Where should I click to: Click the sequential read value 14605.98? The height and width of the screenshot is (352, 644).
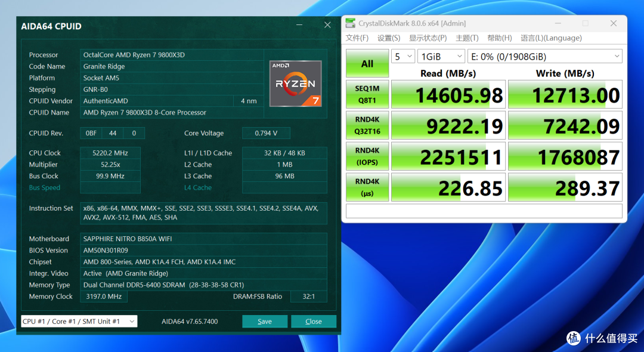coord(448,94)
